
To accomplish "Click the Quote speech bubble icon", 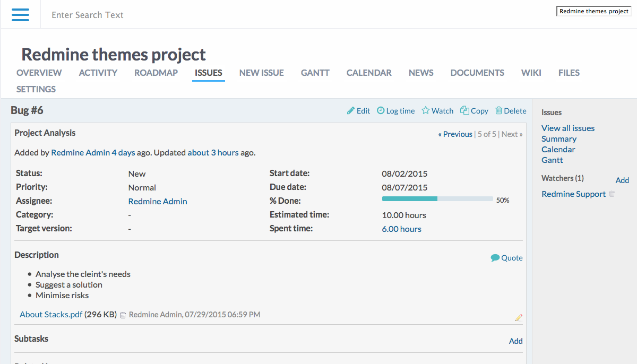I will pos(495,258).
